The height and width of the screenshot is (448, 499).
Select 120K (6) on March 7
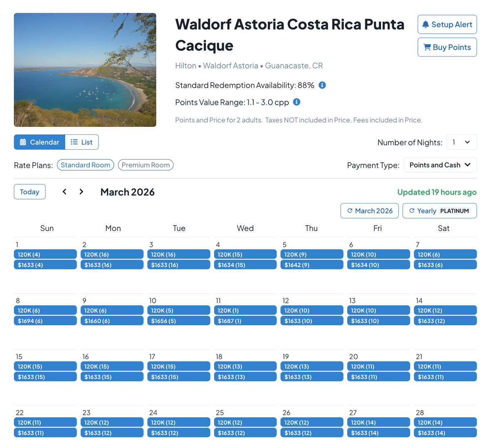[445, 254]
